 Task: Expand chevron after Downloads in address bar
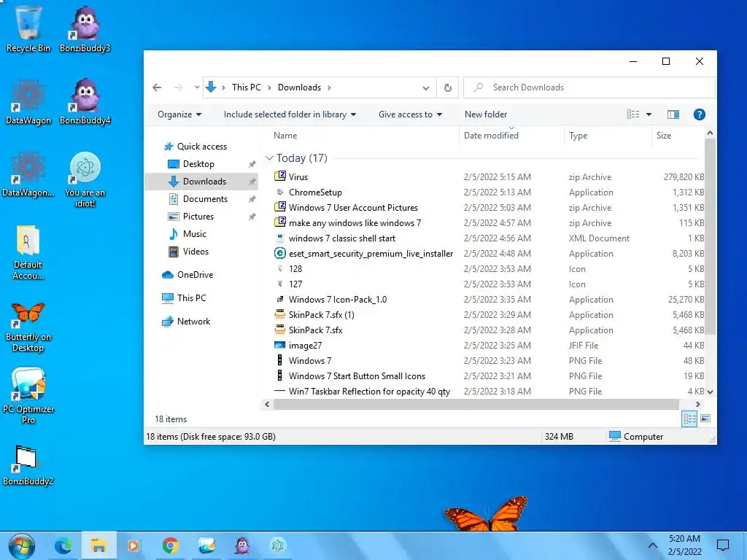click(x=329, y=87)
